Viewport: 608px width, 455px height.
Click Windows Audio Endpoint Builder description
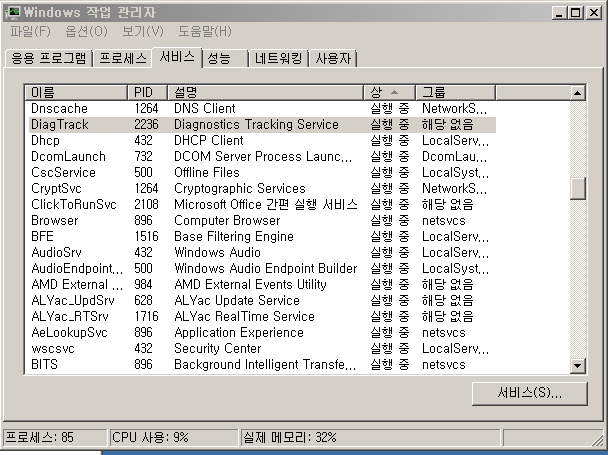(x=266, y=268)
